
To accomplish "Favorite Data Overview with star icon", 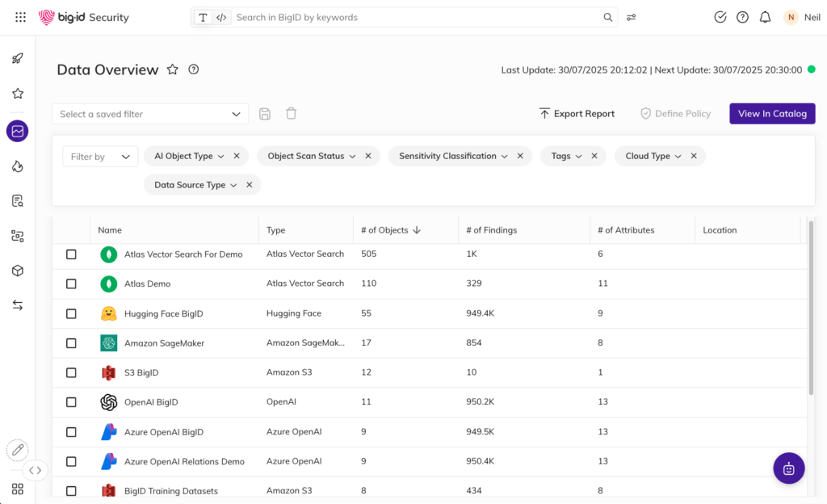I will [172, 69].
